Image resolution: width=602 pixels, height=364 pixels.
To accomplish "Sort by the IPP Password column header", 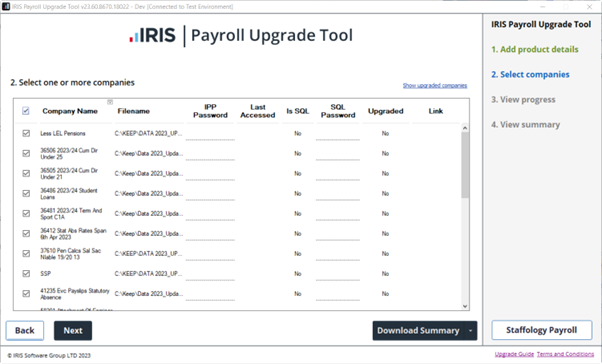I will (x=210, y=111).
